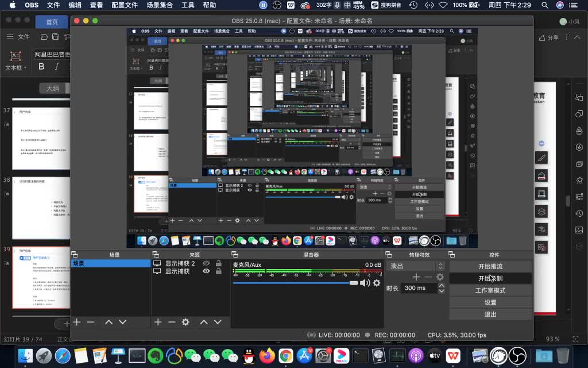Open the 文本框 dropdown arrow in WPS
Viewport: 588px width, 368px height.
(25, 68)
